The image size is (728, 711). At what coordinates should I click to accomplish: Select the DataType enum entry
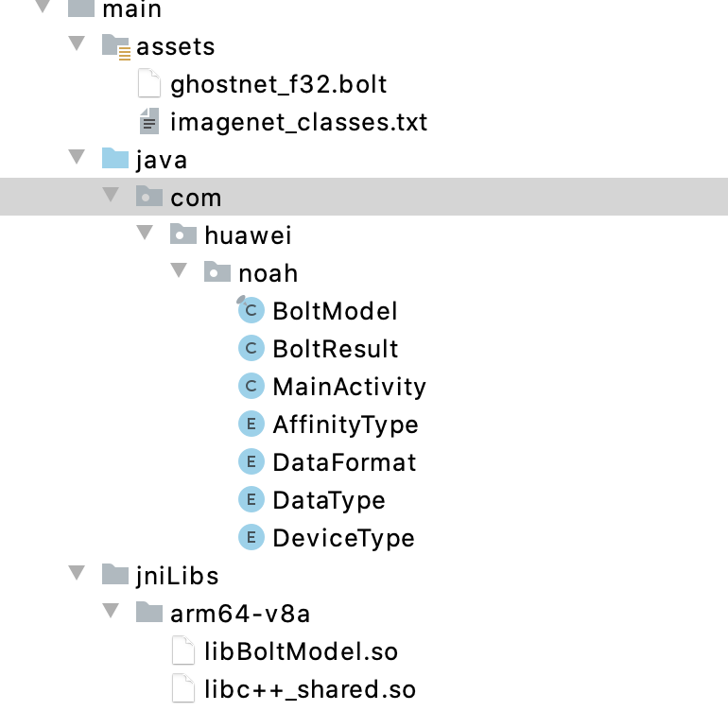pyautogui.click(x=328, y=500)
